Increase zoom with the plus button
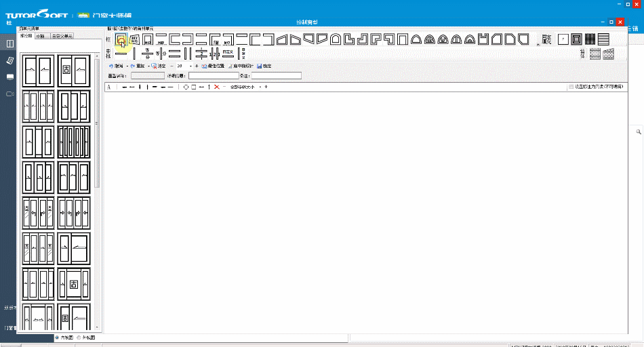Image resolution: width=644 pixels, height=347 pixels. pos(197,66)
